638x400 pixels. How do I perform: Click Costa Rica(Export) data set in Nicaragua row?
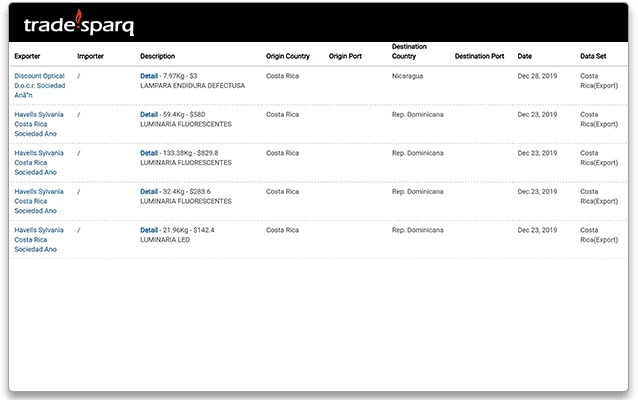tap(599, 81)
